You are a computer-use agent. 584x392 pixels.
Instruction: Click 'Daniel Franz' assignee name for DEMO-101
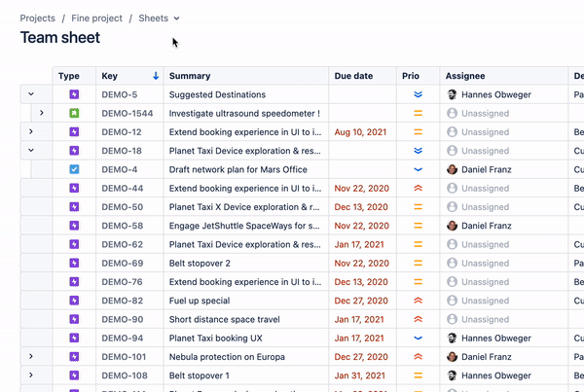(x=486, y=357)
